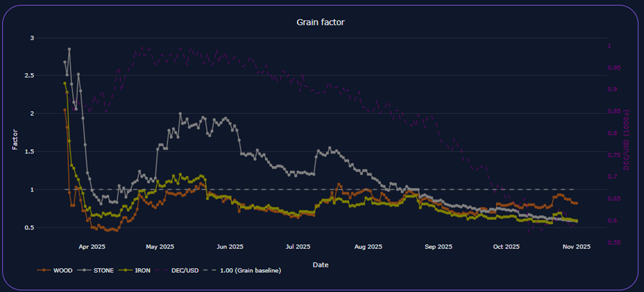Viewport: 644px width, 292px height.
Task: Toggle the 1.00 (Grain baseline) legend entry
Action: (242, 270)
